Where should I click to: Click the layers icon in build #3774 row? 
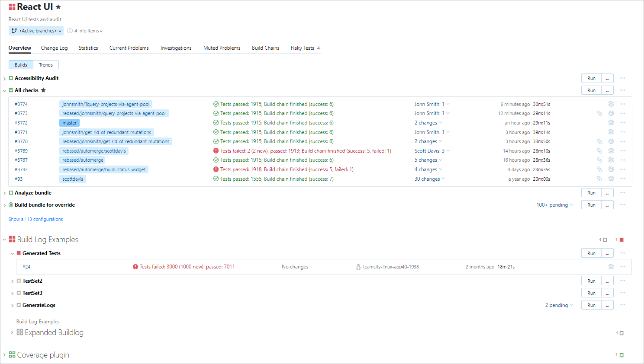pos(611,104)
